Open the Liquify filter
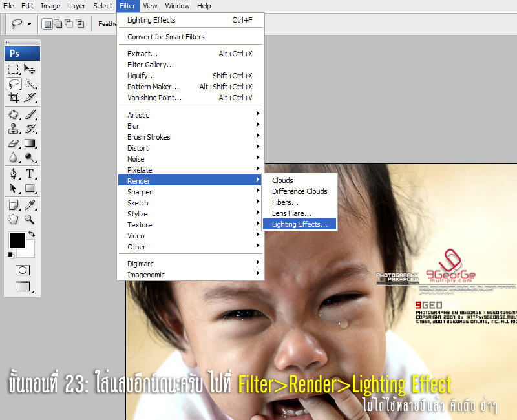Screen dimensions: 517x420 click(191, 76)
